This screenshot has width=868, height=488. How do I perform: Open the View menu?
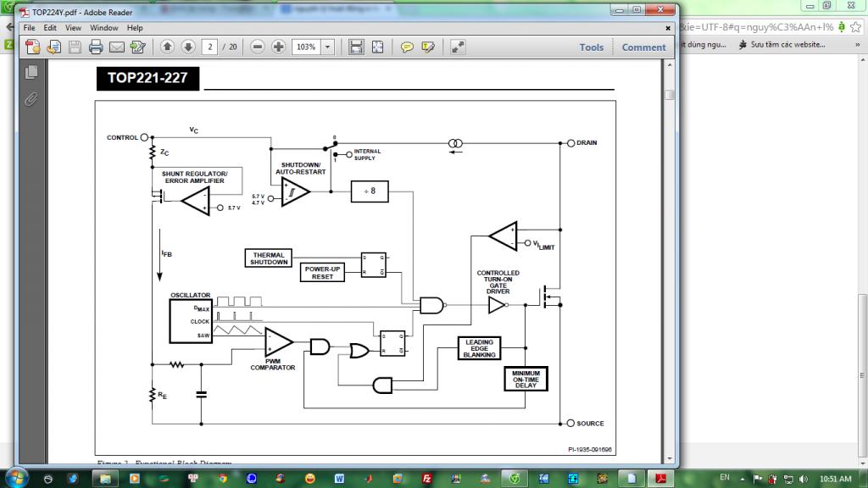pyautogui.click(x=73, y=28)
